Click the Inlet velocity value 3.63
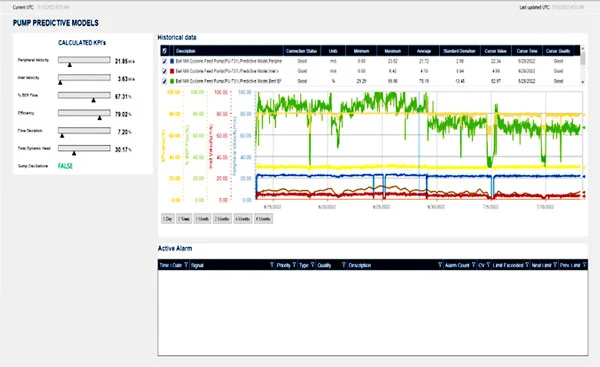The width and height of the screenshot is (600, 367). click(x=122, y=79)
